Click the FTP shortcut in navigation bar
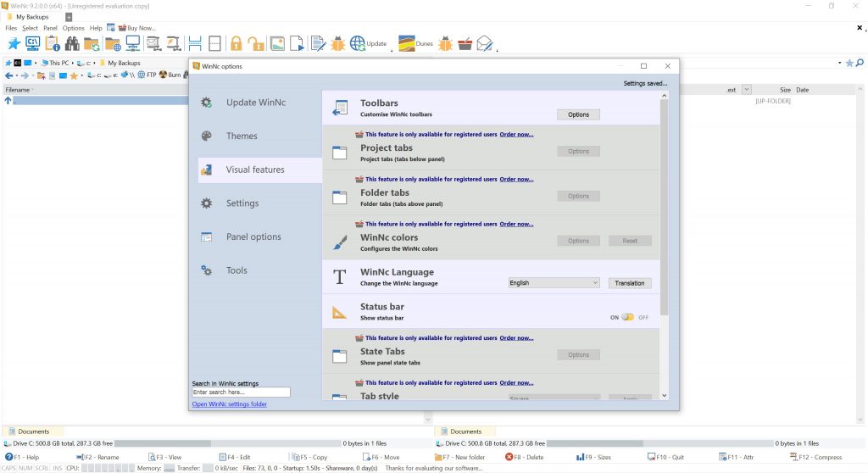Screen dimensions: 868x473 point(147,75)
